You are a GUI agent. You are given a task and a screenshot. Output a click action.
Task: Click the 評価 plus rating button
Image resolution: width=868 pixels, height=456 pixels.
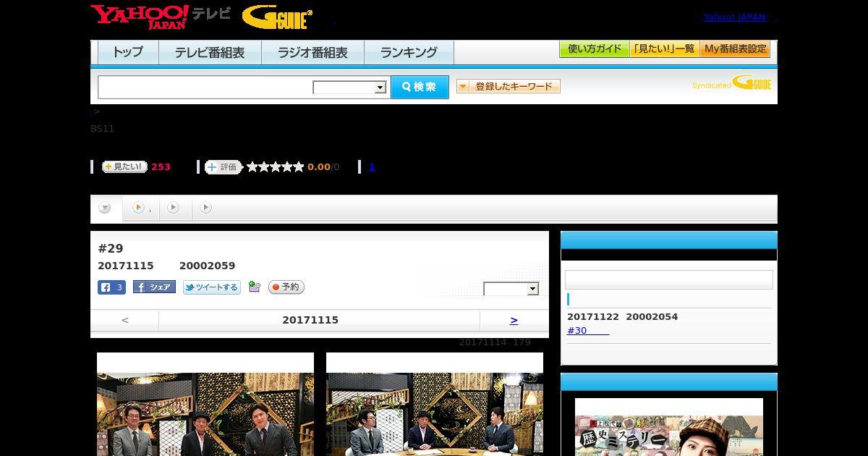[223, 167]
